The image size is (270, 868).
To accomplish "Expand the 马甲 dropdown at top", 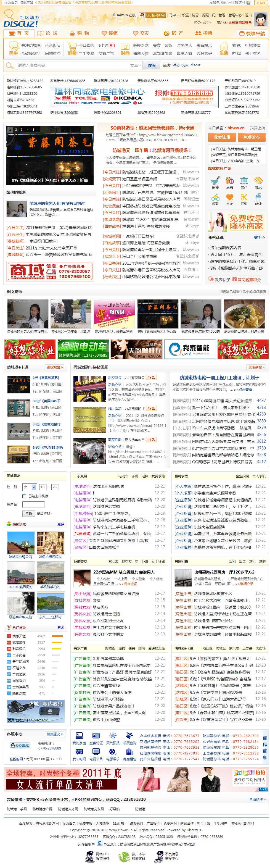I will (x=174, y=15).
